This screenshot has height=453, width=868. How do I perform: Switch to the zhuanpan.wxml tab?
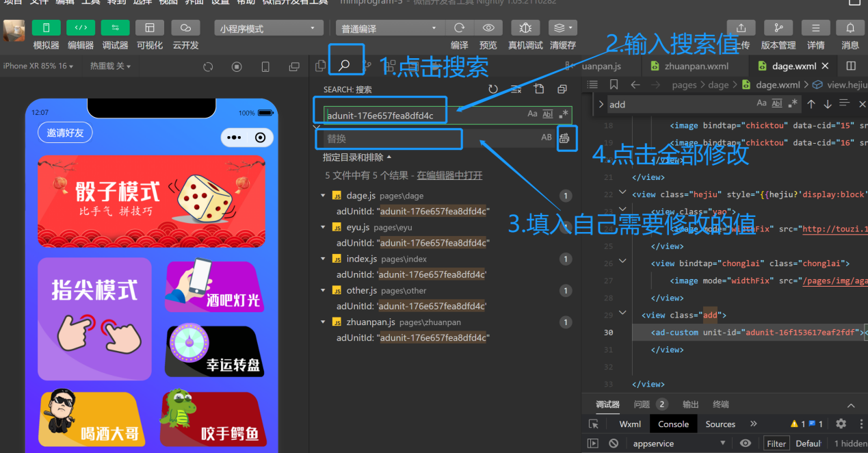tap(695, 66)
